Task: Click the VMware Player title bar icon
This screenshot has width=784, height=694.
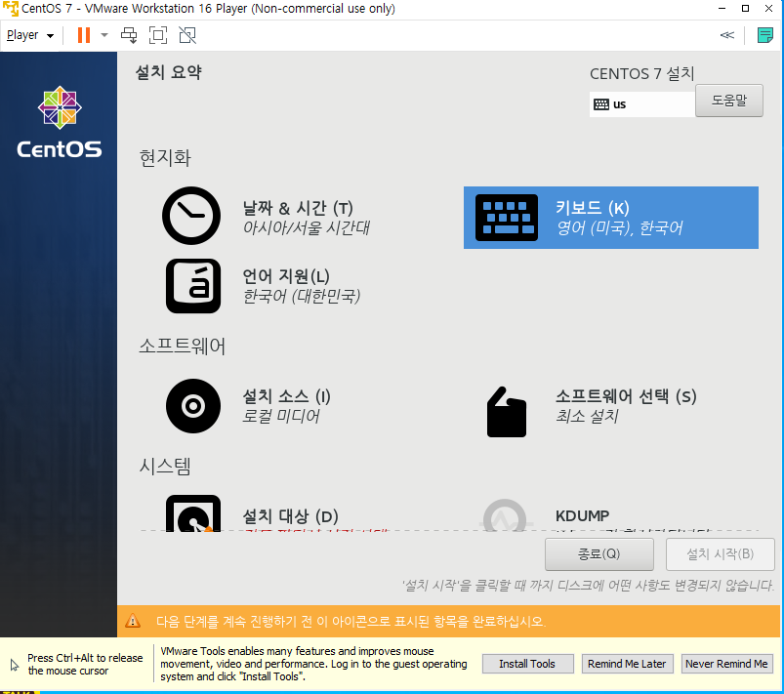Action: pos(10,9)
